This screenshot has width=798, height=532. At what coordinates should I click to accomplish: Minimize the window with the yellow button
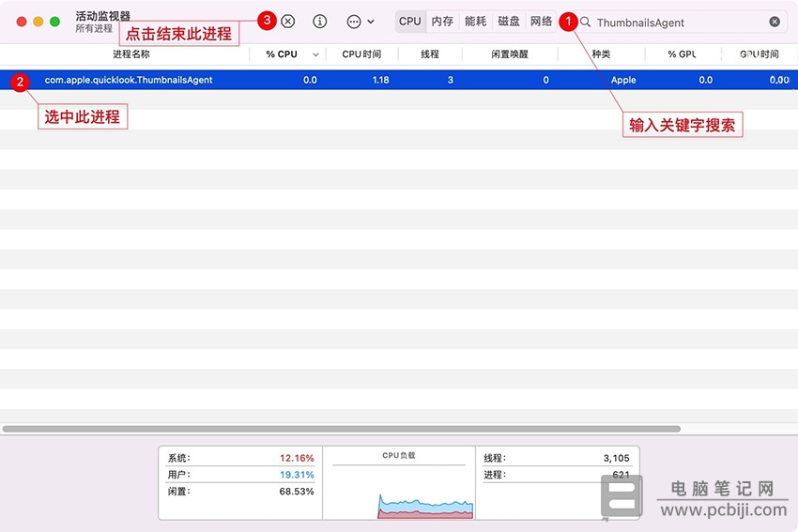point(38,22)
